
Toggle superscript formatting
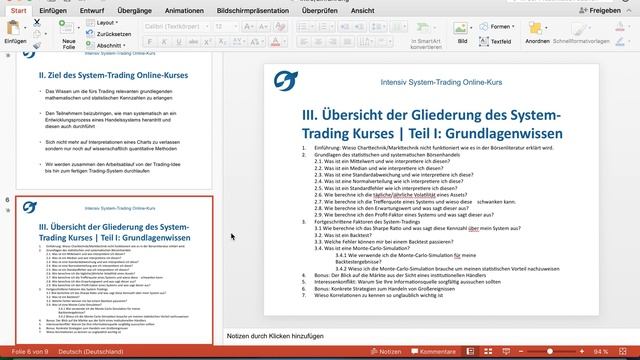[x=207, y=42]
